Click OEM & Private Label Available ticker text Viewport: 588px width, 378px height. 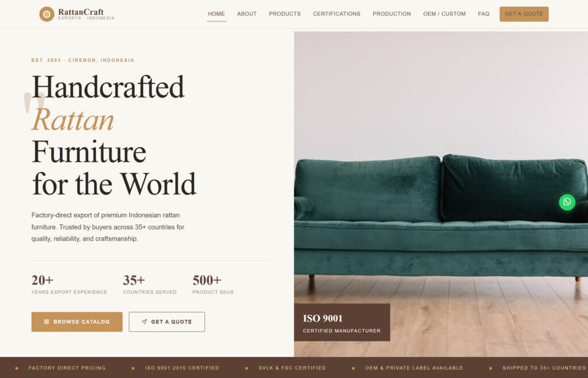coord(414,368)
